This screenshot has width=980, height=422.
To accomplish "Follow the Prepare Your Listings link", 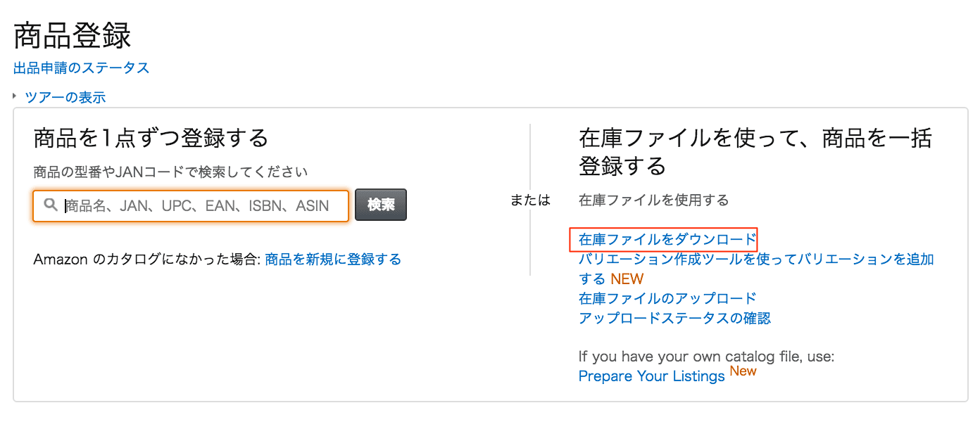I will point(651,376).
